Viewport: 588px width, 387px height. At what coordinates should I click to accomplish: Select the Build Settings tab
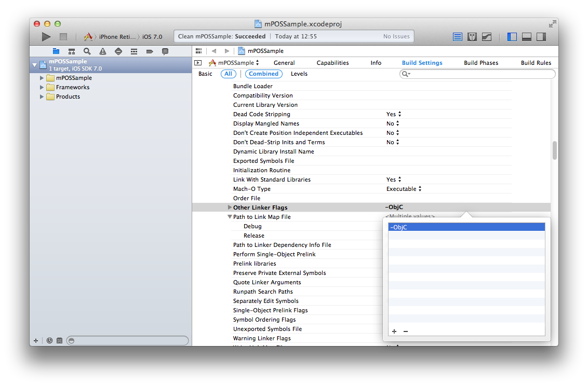point(422,63)
